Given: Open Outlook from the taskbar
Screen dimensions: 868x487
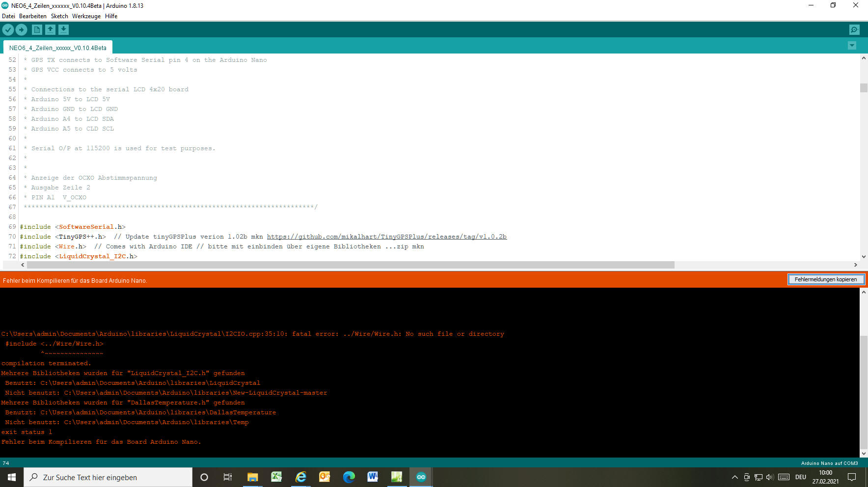Looking at the screenshot, I should click(325, 477).
